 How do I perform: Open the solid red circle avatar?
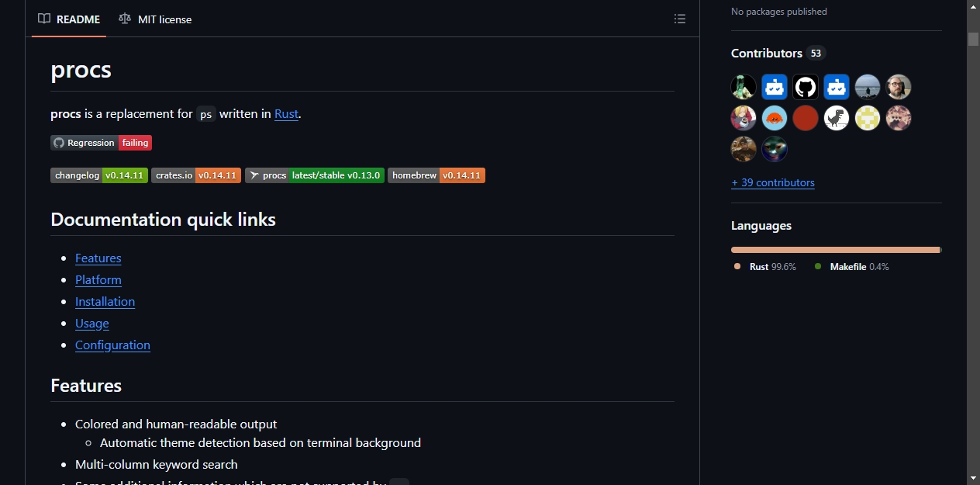click(806, 118)
